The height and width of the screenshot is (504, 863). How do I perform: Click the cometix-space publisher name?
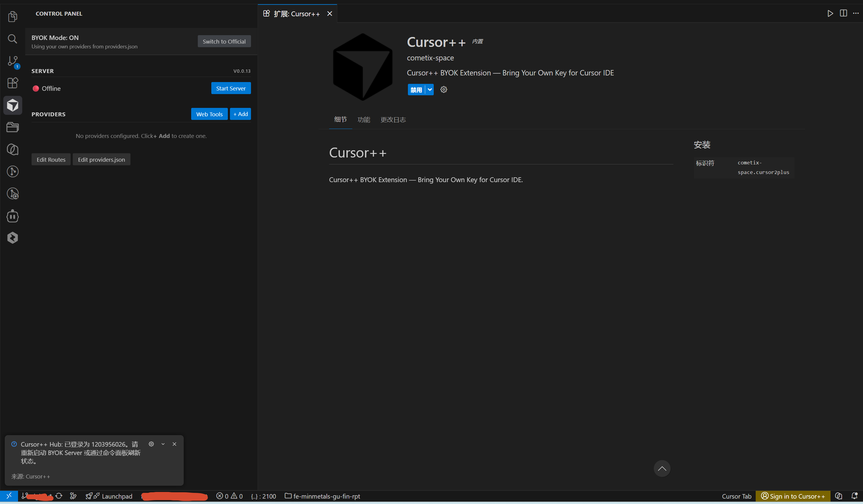430,58
